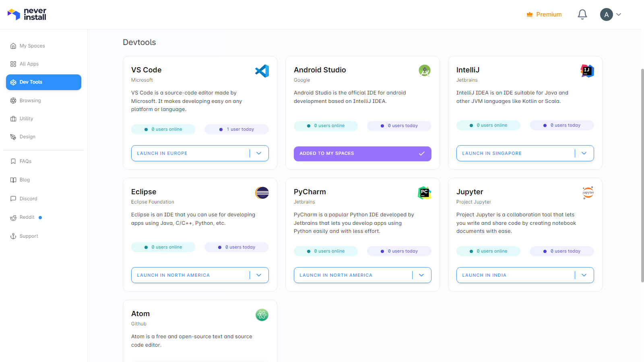Screen dimensions: 644x362
Task: Click the Neverinstall logo
Action: [27, 14]
